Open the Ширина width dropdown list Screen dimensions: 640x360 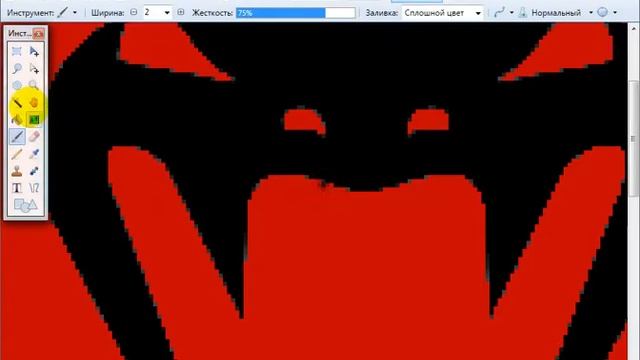[167, 13]
